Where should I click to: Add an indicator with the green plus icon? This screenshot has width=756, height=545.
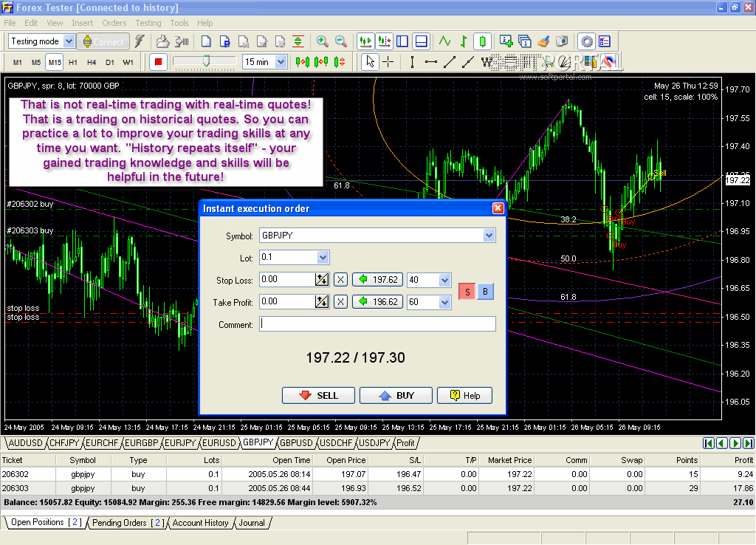506,41
